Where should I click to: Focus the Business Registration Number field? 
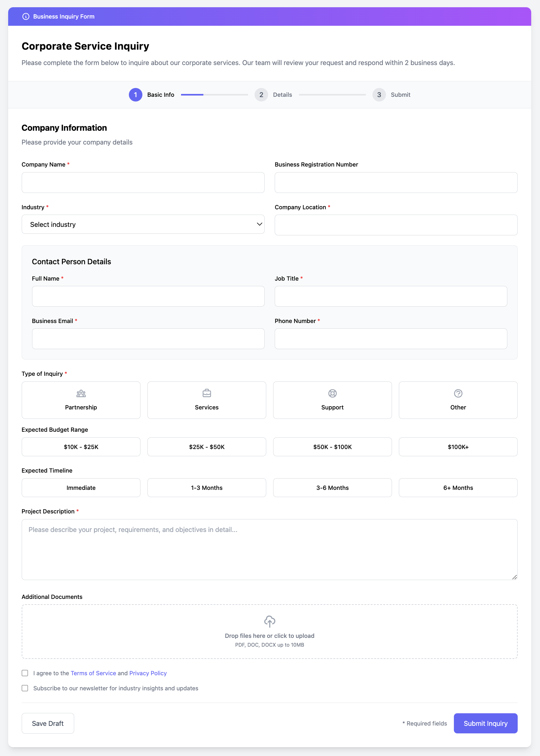[396, 183]
